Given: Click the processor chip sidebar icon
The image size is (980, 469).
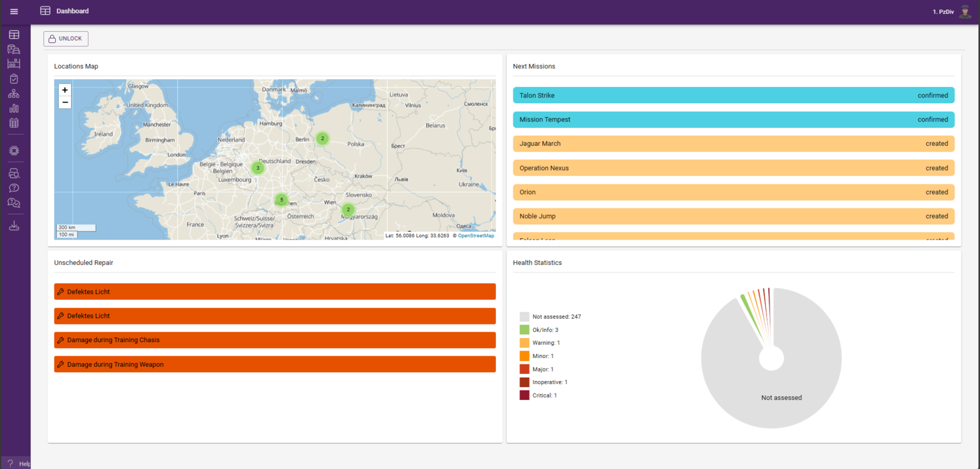Looking at the screenshot, I should (14, 151).
